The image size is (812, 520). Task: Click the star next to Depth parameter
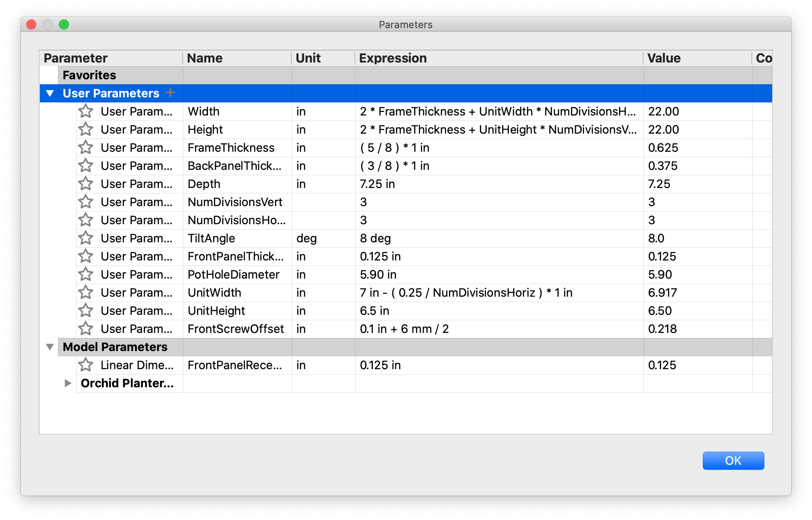(86, 183)
